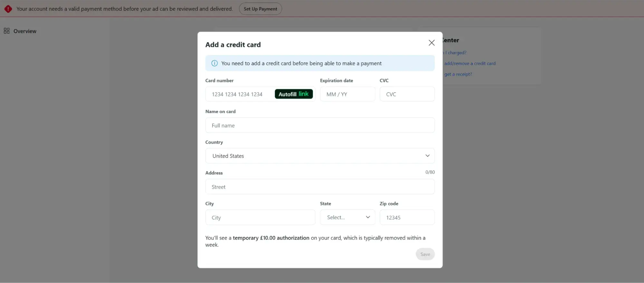Open the Country dropdown showing United States
Viewport: 644px width, 283px height.
[320, 156]
